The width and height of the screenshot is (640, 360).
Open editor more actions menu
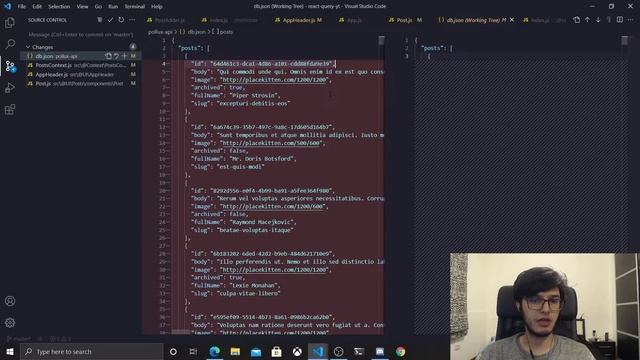click(631, 20)
